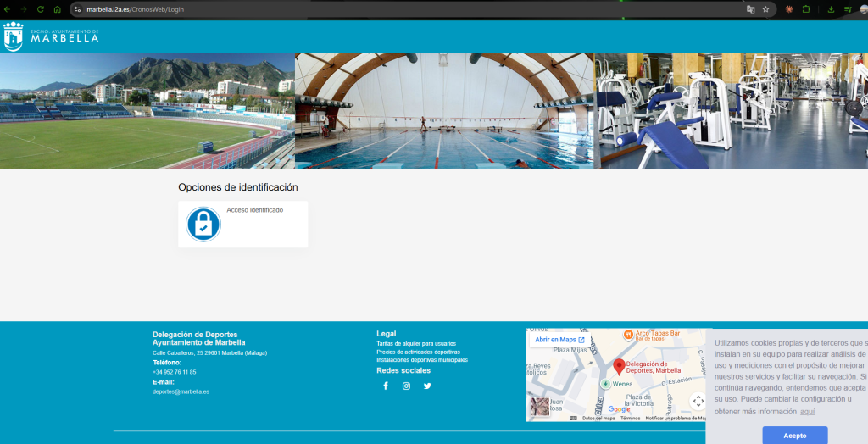
Task: Click the Arco Tapas Bar map marker
Action: (x=628, y=335)
